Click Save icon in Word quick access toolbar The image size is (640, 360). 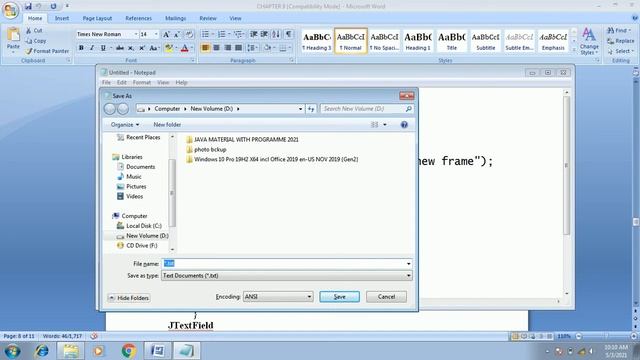[x=28, y=6]
